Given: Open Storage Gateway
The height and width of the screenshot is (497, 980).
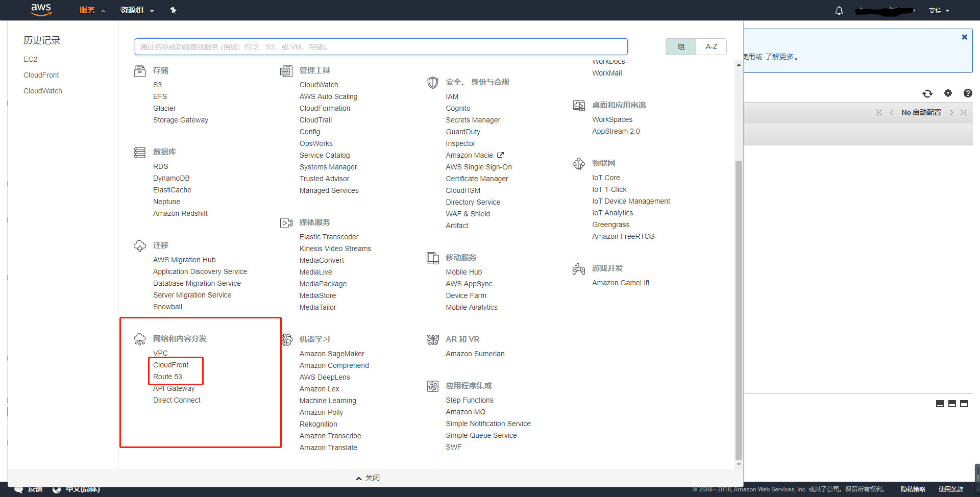Looking at the screenshot, I should pyautogui.click(x=181, y=120).
